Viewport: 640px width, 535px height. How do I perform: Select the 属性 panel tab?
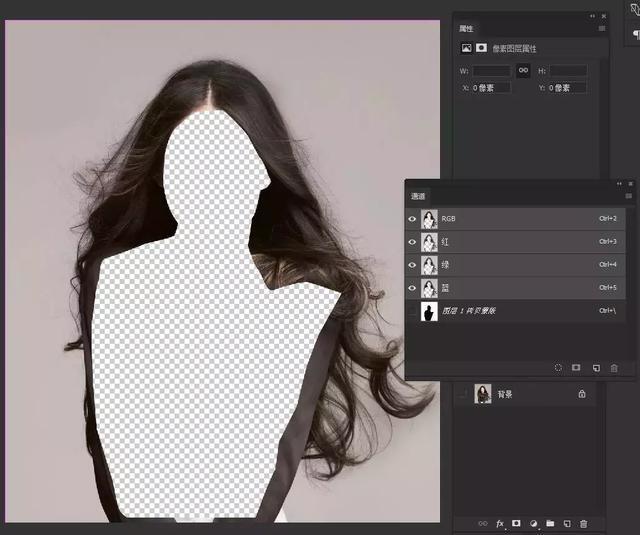467,28
